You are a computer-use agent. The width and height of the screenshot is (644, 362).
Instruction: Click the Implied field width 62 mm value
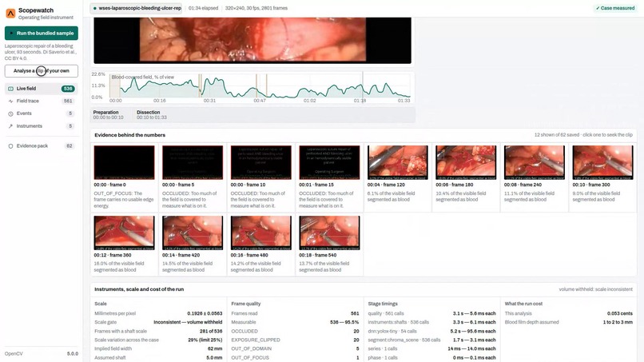click(215, 349)
